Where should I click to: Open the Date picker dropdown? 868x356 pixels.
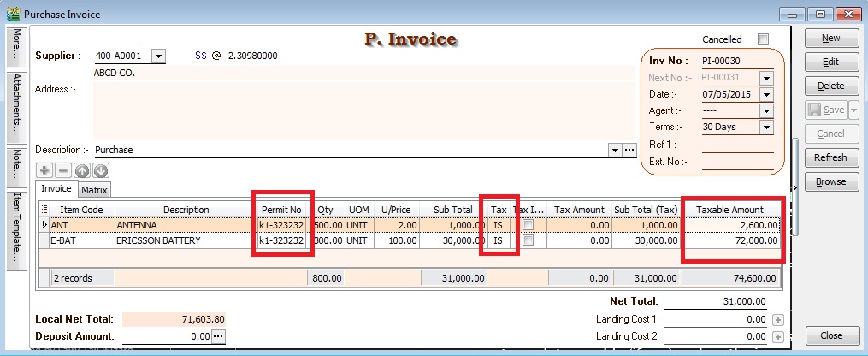(766, 94)
